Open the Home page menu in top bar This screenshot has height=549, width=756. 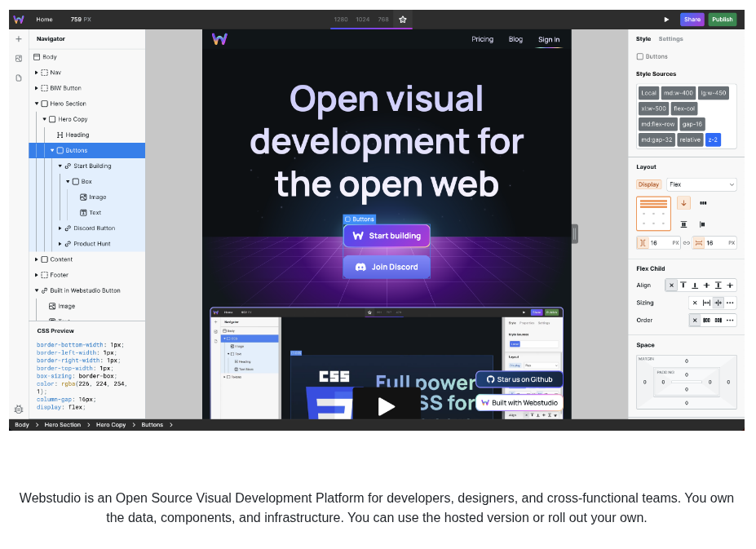[x=44, y=20]
